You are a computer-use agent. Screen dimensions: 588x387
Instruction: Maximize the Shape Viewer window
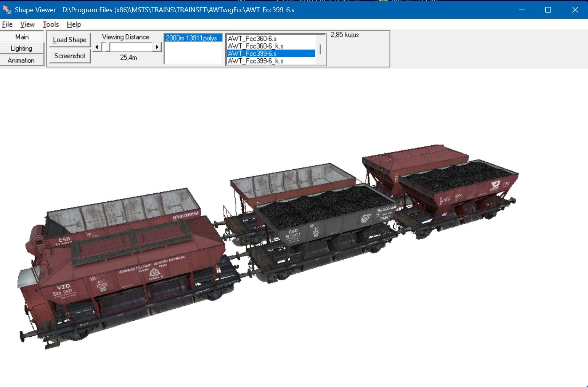[x=548, y=10]
